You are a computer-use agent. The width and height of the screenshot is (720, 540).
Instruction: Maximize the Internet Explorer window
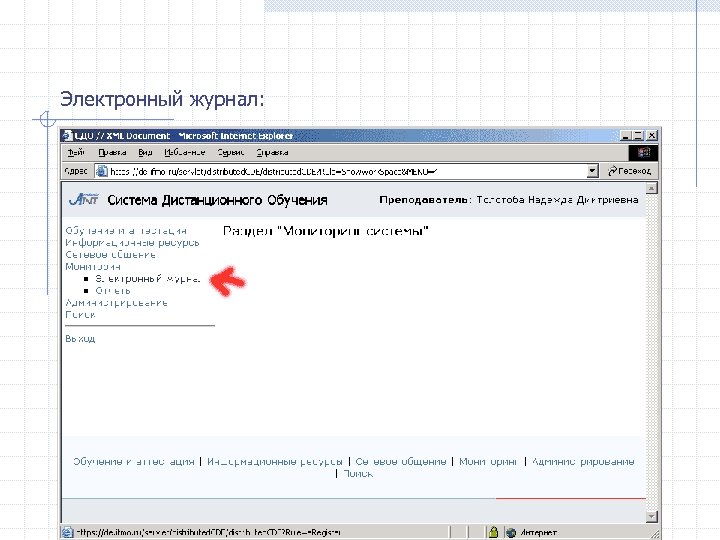[x=638, y=135]
